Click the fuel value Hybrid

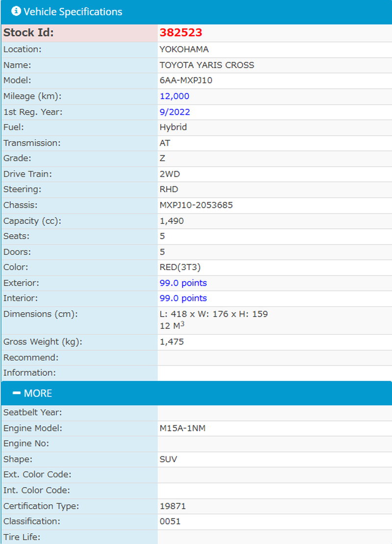point(173,127)
